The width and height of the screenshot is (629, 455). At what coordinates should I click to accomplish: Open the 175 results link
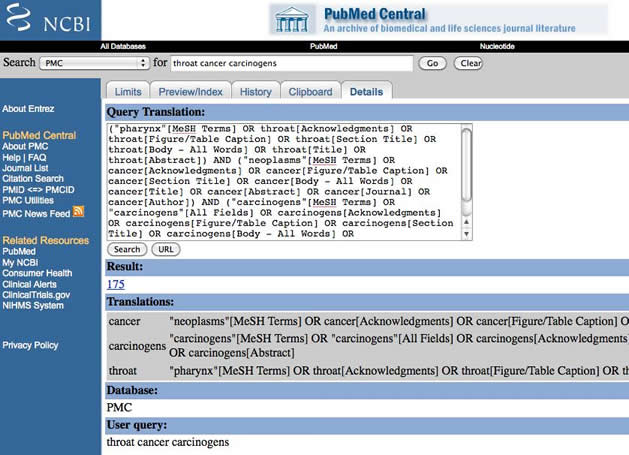click(116, 284)
